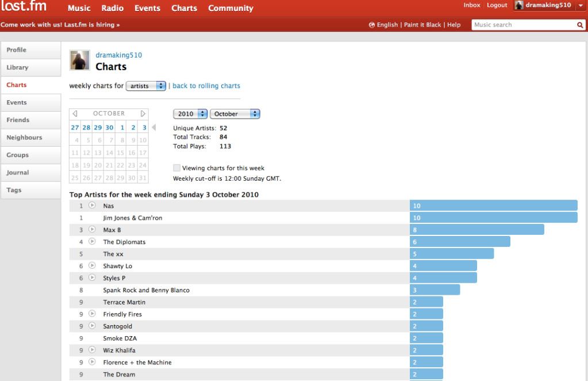This screenshot has height=381, width=588.
Task: Play Wiz Khalifa artist icon
Action: (92, 349)
